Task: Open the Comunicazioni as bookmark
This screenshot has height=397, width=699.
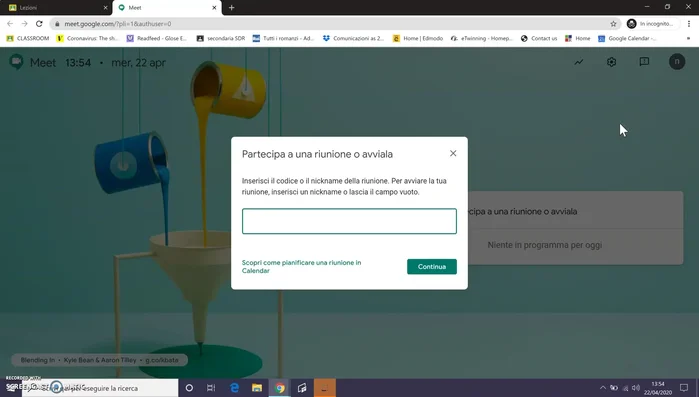Action: click(x=353, y=38)
